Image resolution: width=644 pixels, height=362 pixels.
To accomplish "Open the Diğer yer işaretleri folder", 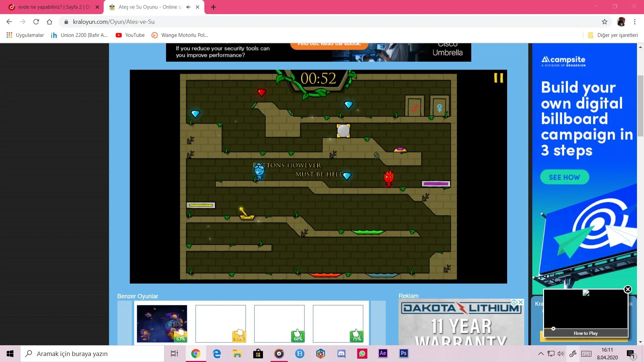I will [613, 35].
